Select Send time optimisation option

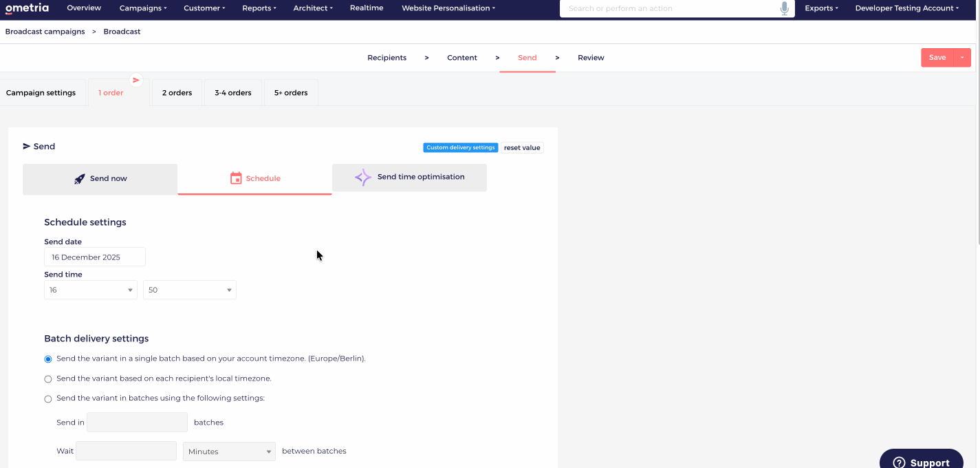click(x=409, y=178)
